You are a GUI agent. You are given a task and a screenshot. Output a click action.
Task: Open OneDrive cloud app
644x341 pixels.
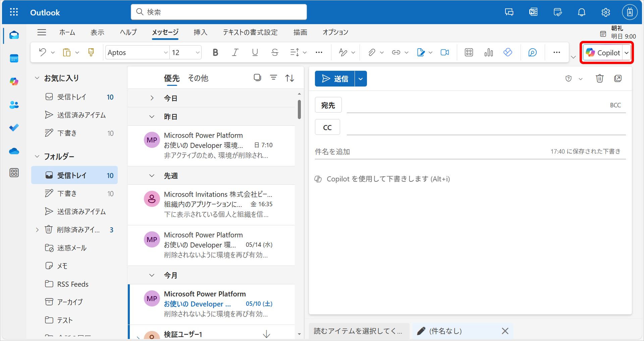point(14,151)
